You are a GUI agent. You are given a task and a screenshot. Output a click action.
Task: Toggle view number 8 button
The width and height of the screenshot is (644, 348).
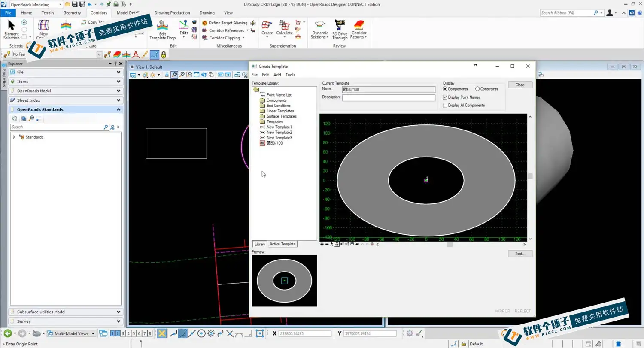[149, 333]
